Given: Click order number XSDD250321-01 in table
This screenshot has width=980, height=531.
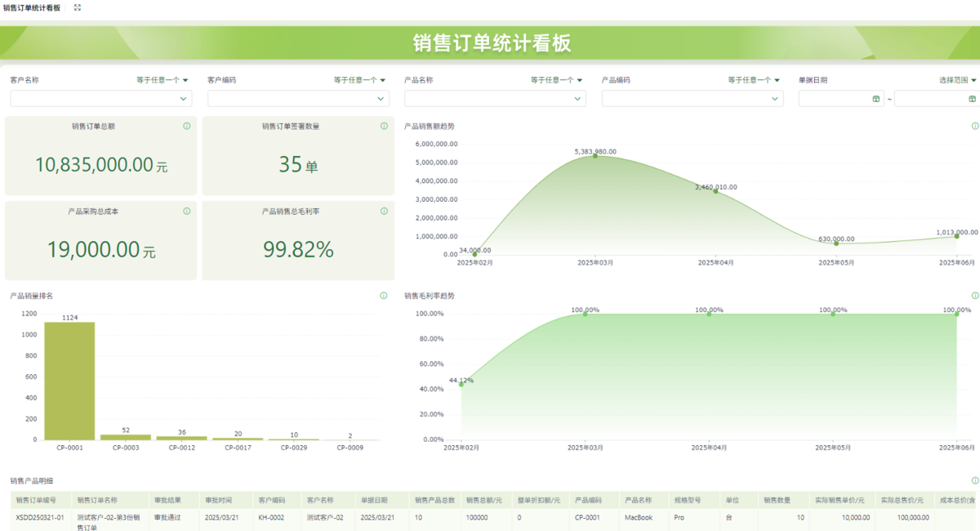Looking at the screenshot, I should 40,517.
